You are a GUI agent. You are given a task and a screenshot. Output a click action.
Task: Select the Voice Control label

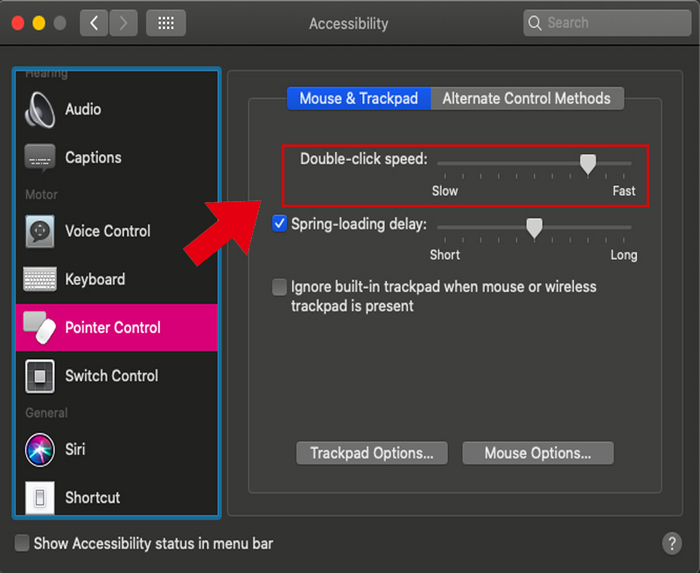coord(108,231)
